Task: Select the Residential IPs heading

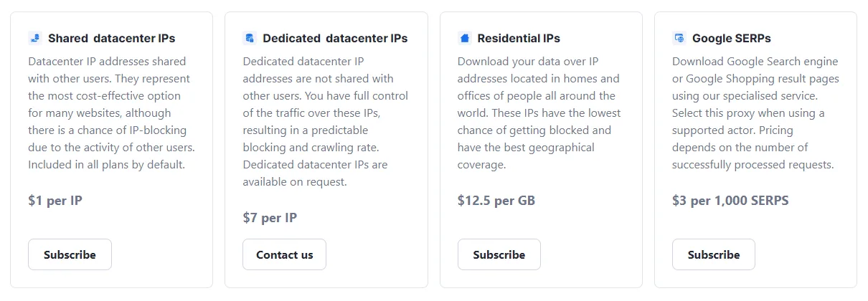Action: (x=519, y=38)
